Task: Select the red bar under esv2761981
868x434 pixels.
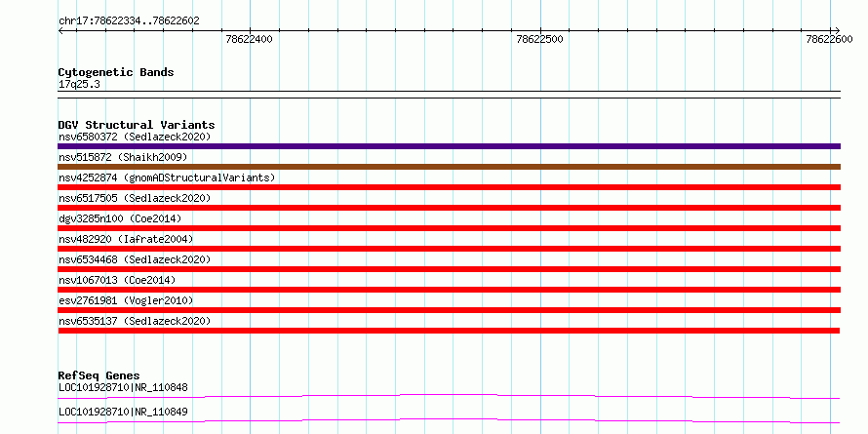Action: coord(449,310)
